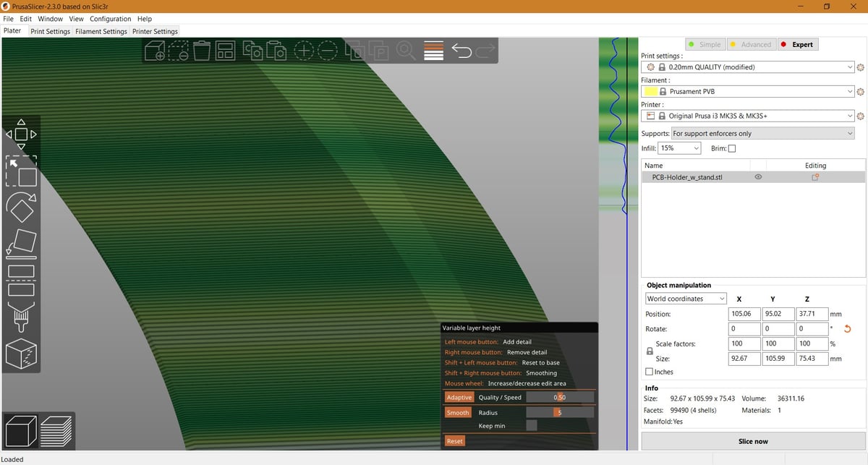868x465 pixels.
Task: Click the Undo arrow icon
Action: tap(461, 50)
